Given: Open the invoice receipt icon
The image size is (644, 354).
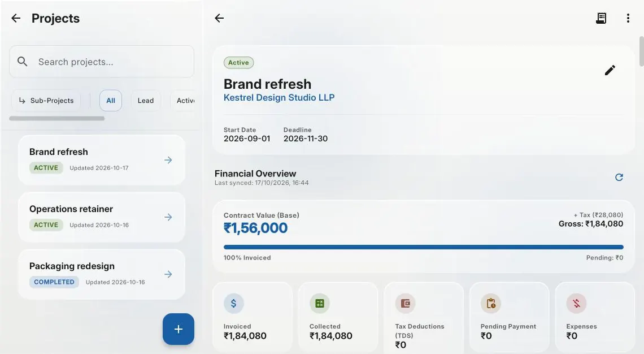Looking at the screenshot, I should pyautogui.click(x=601, y=18).
